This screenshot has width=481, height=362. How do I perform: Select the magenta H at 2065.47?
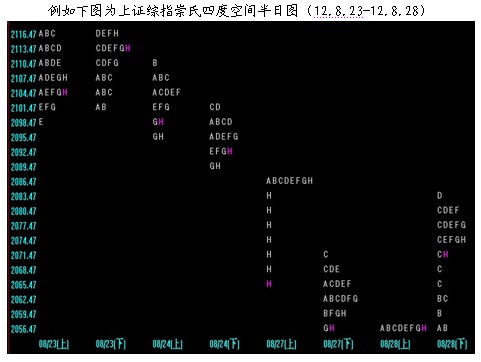point(269,284)
